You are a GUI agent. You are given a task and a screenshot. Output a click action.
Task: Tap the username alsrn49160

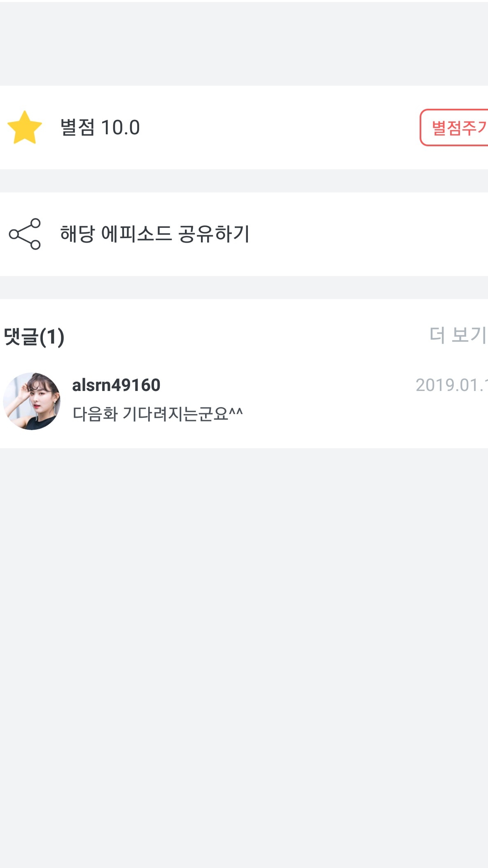point(116,385)
